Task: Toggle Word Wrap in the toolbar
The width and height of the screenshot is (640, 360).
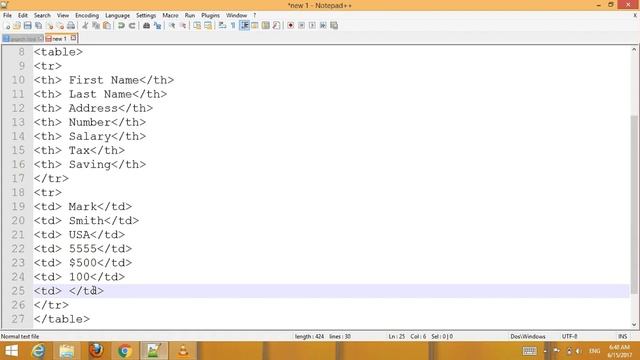Action: pyautogui.click(x=222, y=25)
